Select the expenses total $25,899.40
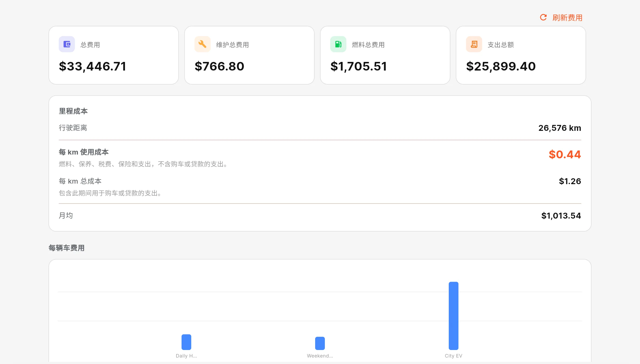Screen dimensions: 640x364 coord(501,66)
